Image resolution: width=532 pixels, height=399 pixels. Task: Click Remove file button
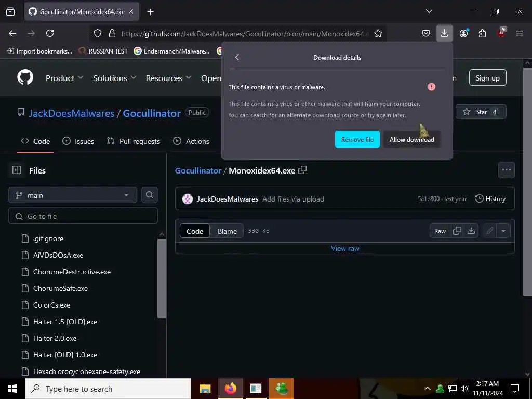[357, 139]
